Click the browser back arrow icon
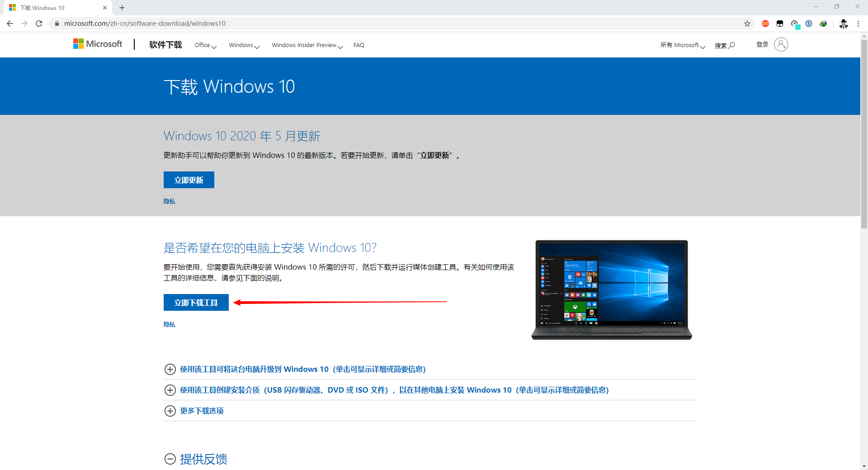Viewport: 868px width, 470px height. (10, 24)
